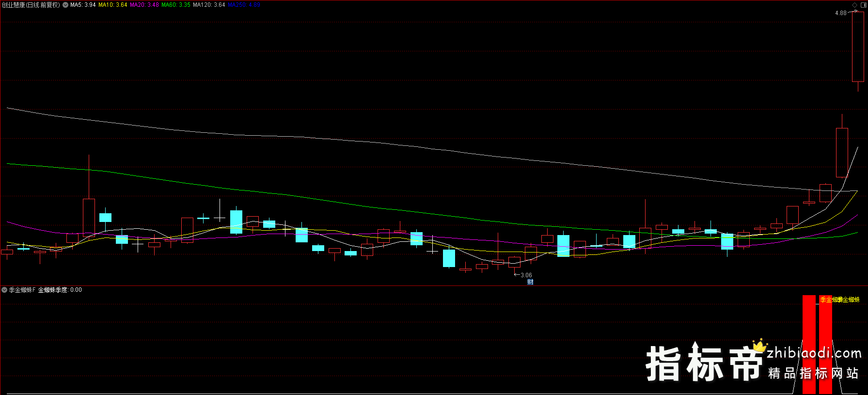Click the diamond icon at top right
Image resolution: width=868 pixels, height=395 pixels.
tap(854, 5)
